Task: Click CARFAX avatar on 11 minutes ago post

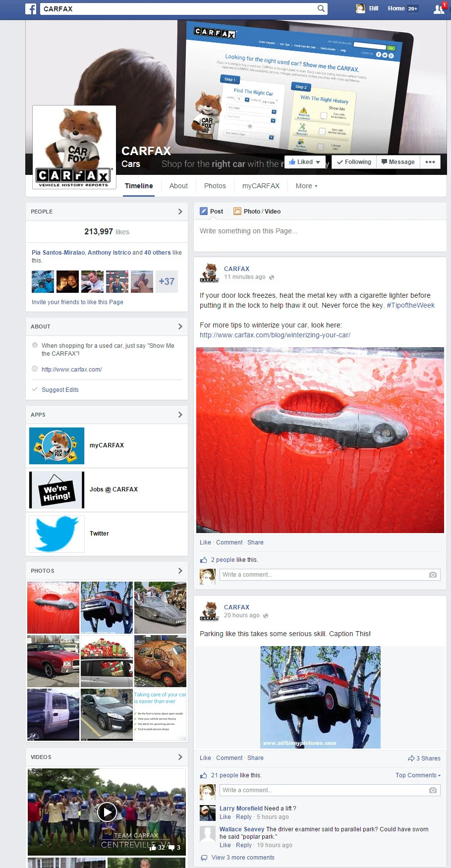Action: (209, 273)
